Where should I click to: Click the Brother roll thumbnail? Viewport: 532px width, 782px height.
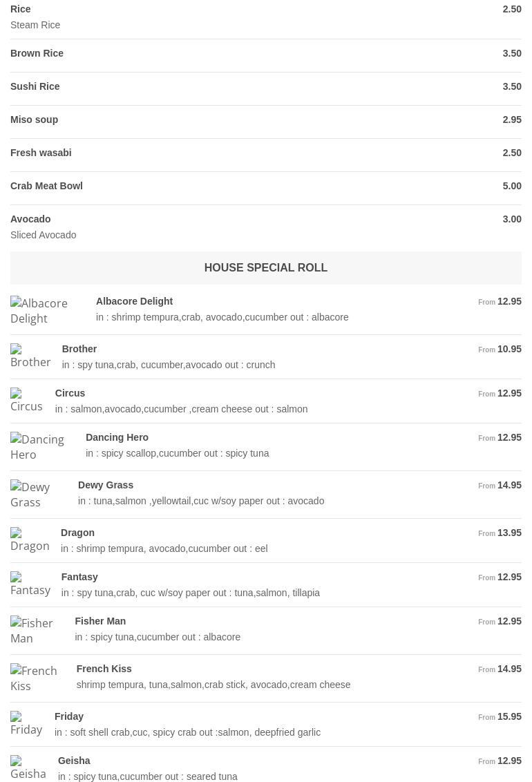point(30,356)
